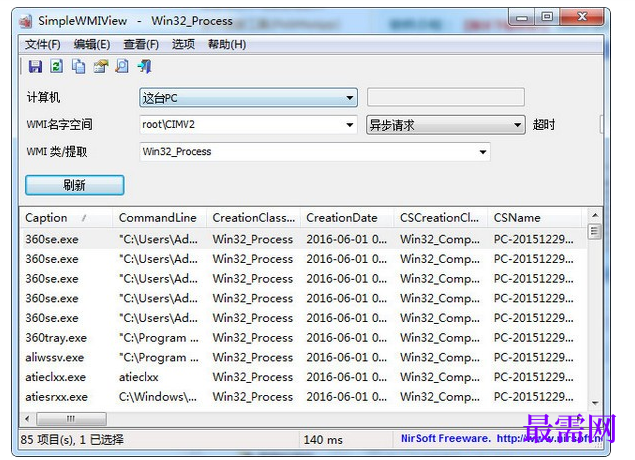Sort by the CreationDate column header
This screenshot has width=635, height=460.
(x=347, y=217)
